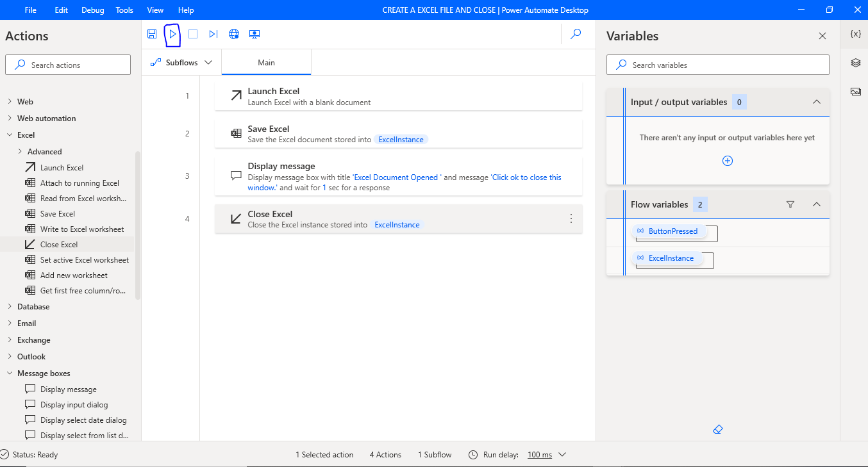Save the flow with the floppy disk icon

click(152, 34)
